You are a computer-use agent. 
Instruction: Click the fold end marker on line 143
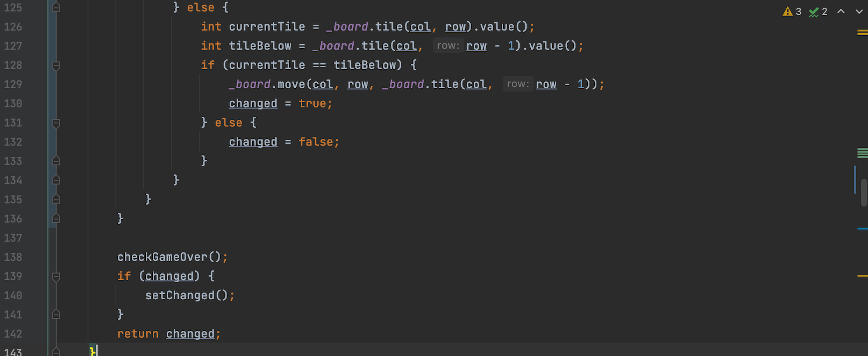56,352
